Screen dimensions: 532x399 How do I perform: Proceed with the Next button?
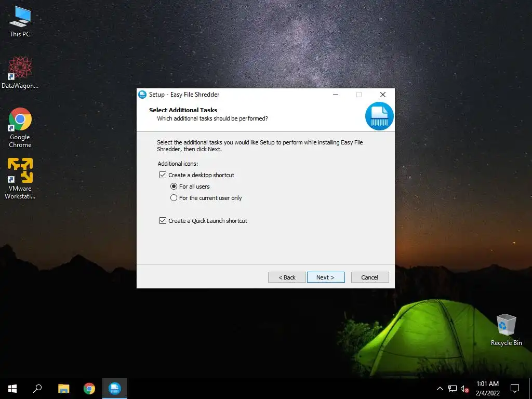click(326, 277)
